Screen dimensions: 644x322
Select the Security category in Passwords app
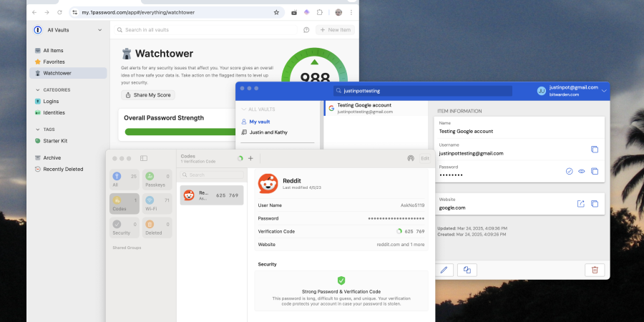(x=125, y=228)
